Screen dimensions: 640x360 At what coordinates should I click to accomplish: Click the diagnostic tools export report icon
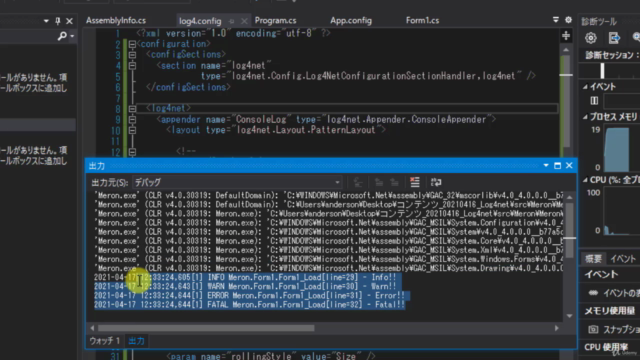click(x=614, y=38)
